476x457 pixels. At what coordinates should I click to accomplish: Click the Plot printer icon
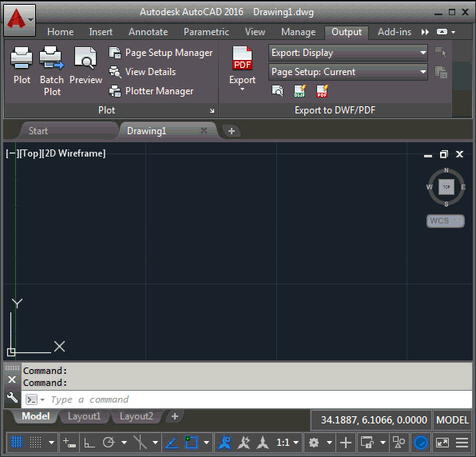click(22, 58)
